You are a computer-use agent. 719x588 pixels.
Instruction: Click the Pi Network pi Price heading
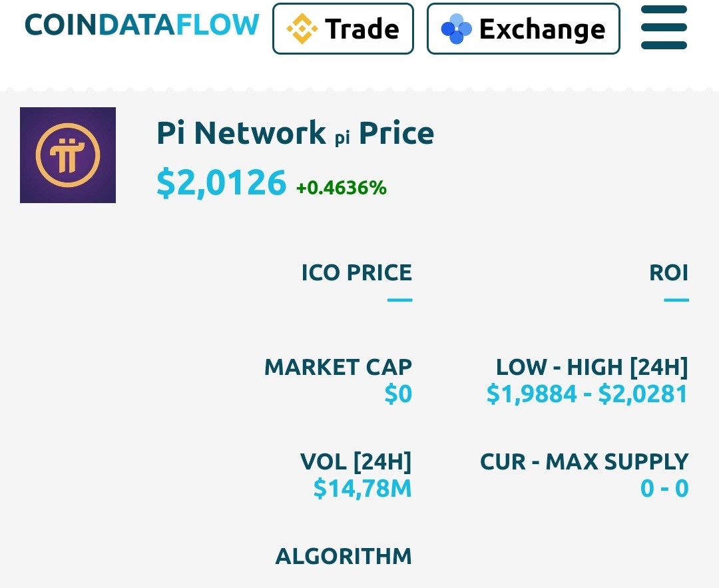pos(296,133)
